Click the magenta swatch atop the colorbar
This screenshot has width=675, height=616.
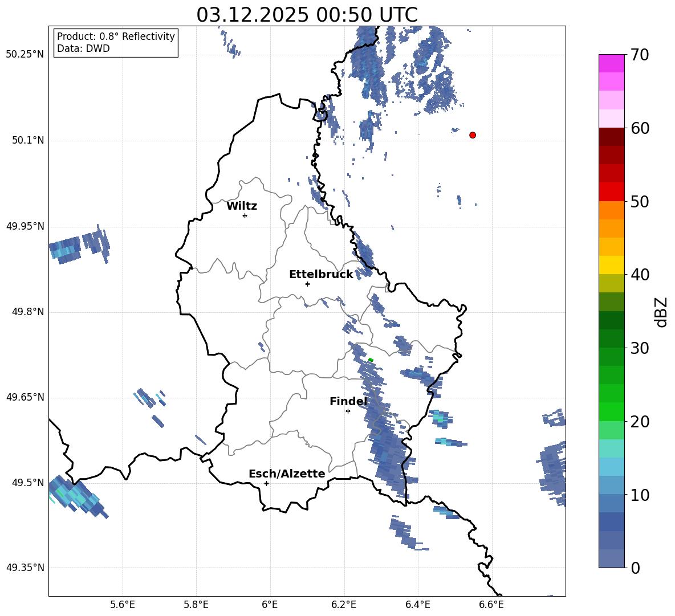click(611, 63)
